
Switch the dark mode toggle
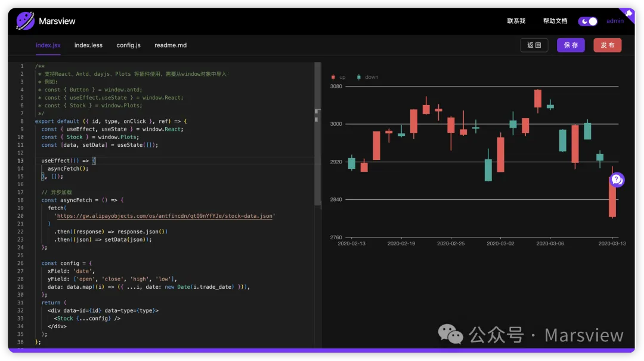coord(588,21)
